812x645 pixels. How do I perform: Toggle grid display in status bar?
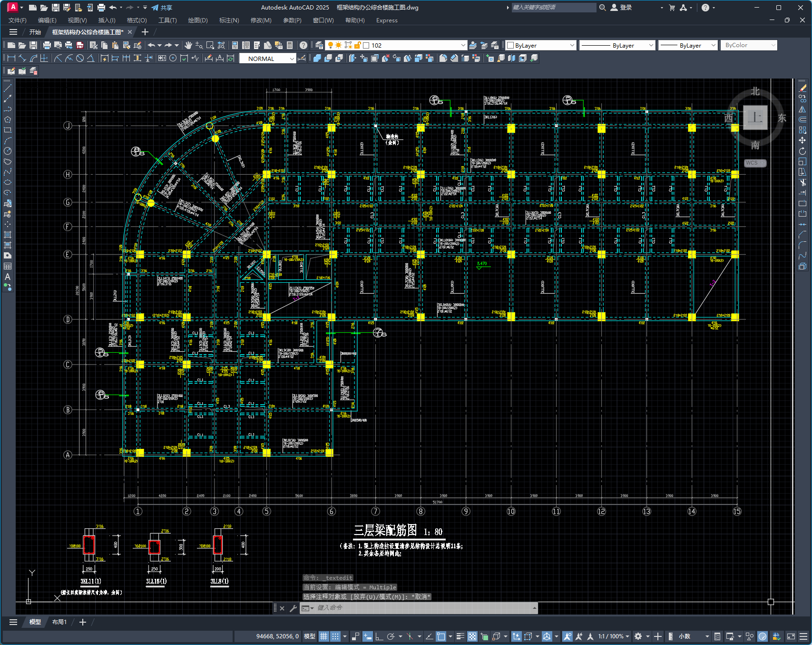[x=324, y=636]
